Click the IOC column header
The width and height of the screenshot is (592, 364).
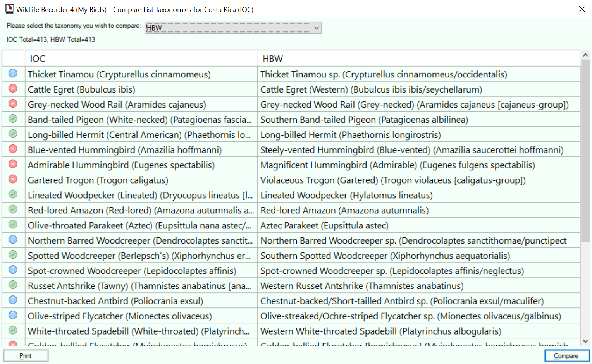pyautogui.click(x=141, y=58)
